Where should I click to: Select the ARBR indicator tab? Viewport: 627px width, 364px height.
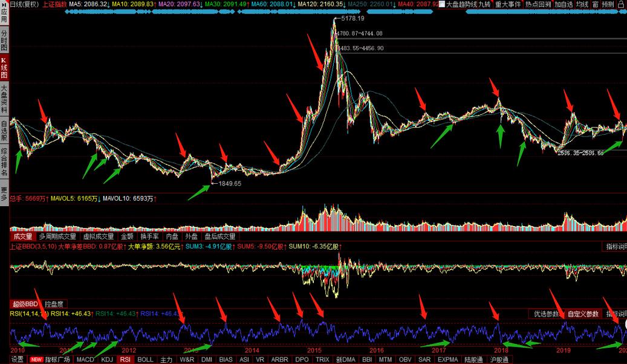pyautogui.click(x=279, y=360)
